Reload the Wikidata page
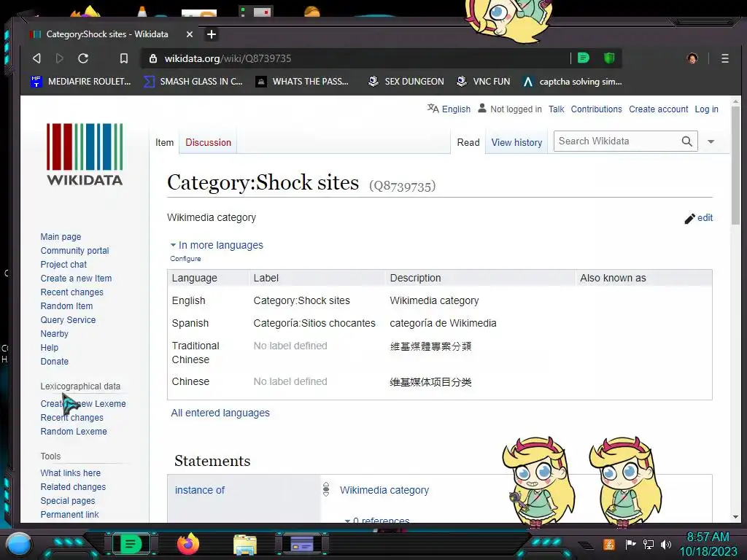 pos(83,58)
